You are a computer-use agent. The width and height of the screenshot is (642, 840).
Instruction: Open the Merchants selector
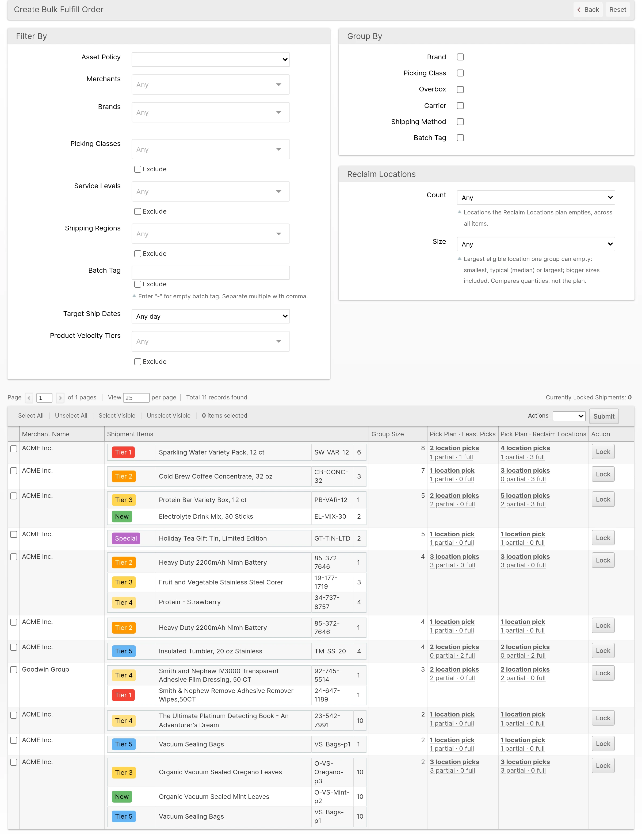point(211,84)
